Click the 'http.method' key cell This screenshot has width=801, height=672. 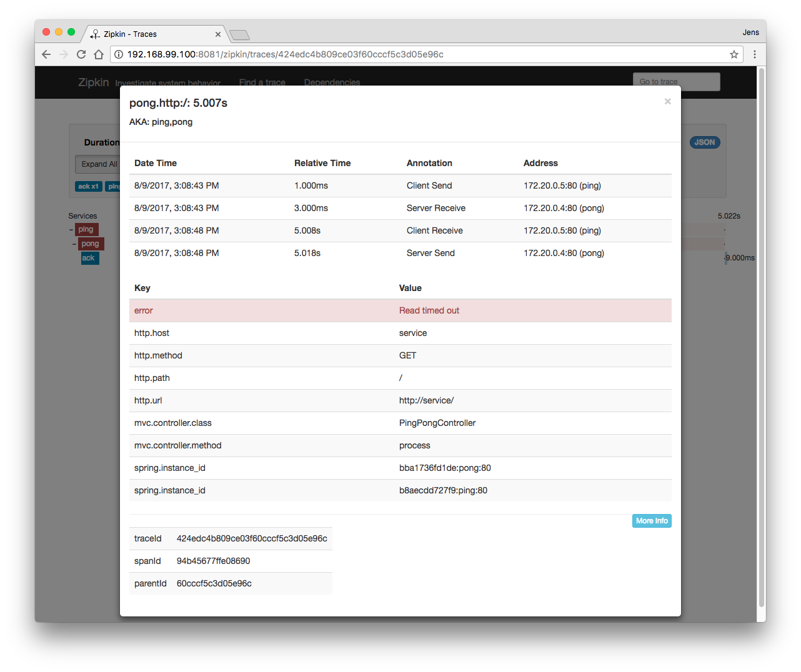(x=158, y=355)
